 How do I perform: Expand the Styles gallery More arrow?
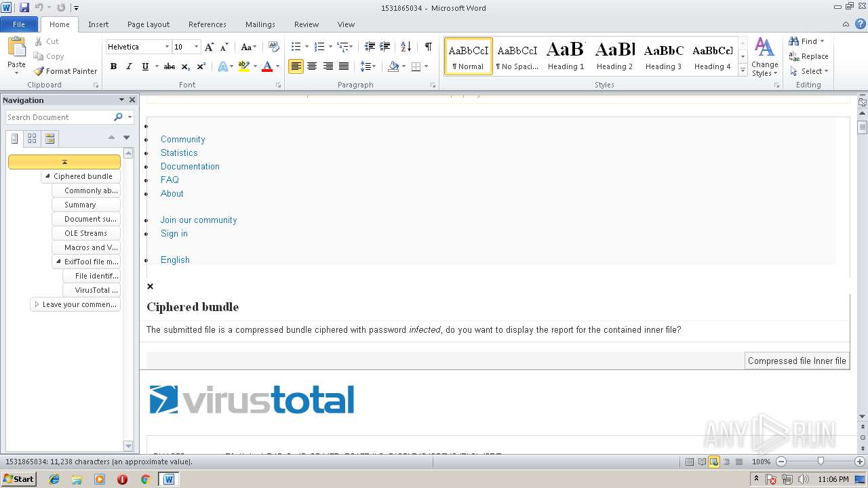(743, 70)
